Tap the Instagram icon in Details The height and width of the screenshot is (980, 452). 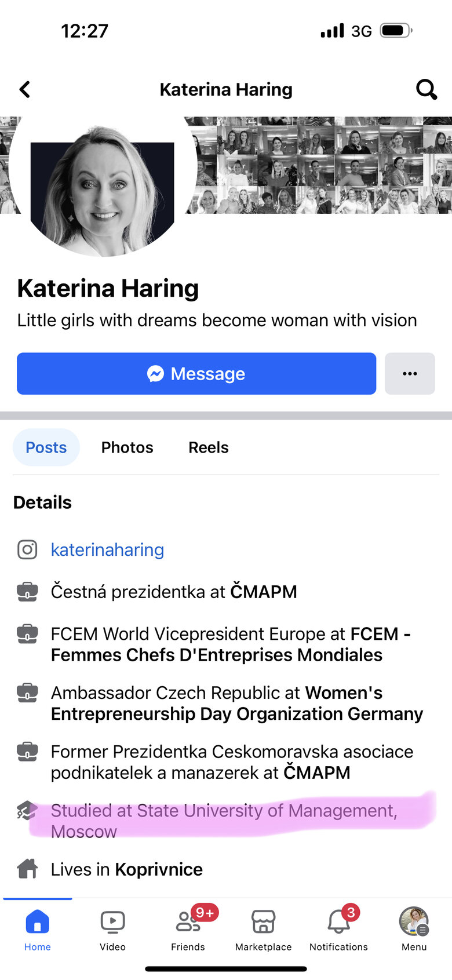27,549
